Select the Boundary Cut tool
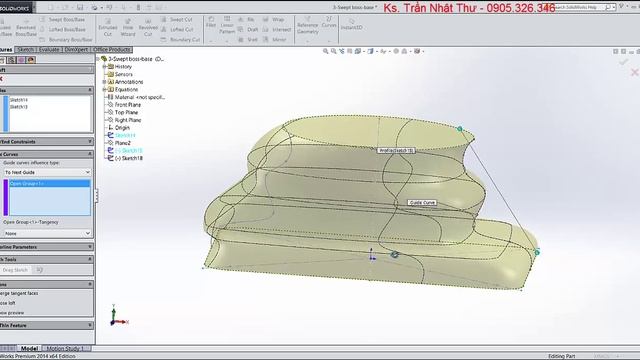 pyautogui.click(x=180, y=40)
